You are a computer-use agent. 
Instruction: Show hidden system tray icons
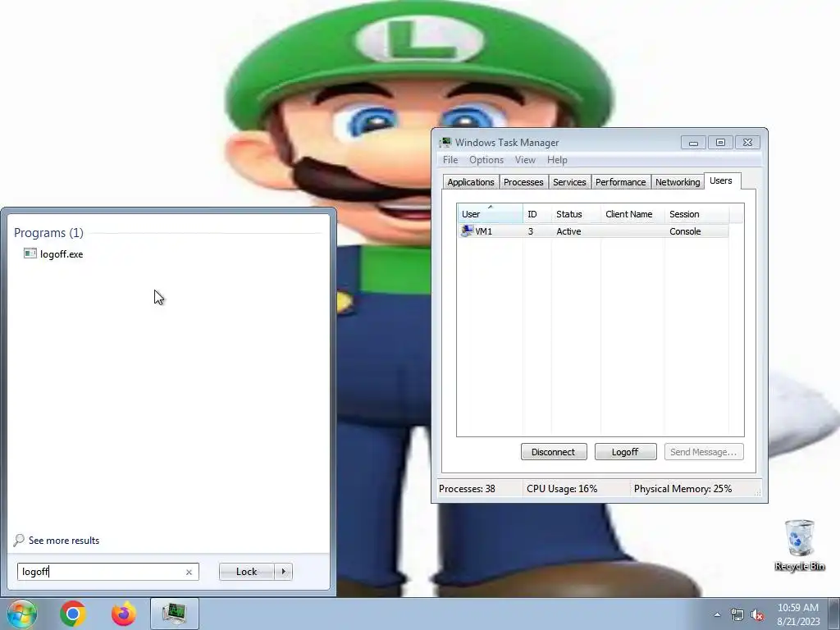pyautogui.click(x=717, y=614)
